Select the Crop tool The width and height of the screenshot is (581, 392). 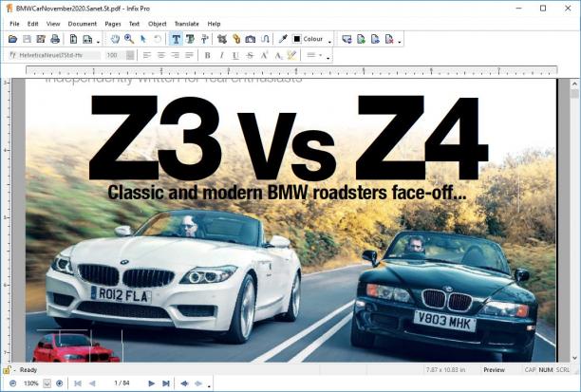click(x=222, y=39)
